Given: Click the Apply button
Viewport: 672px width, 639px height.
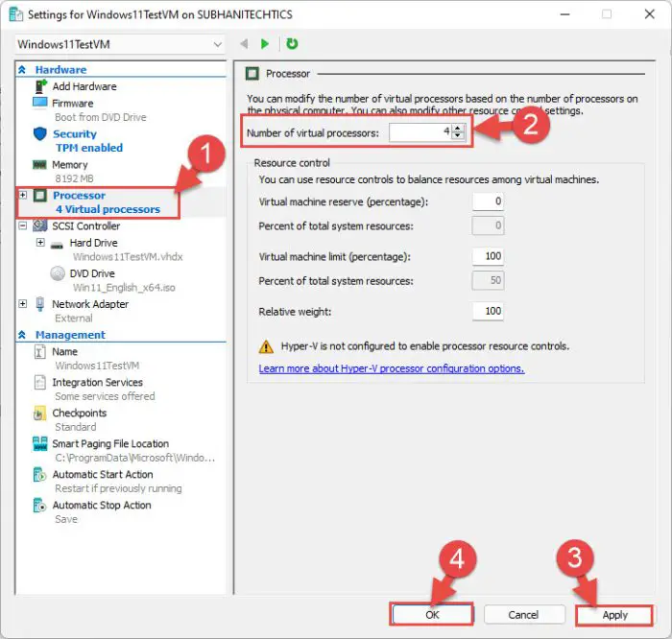Looking at the screenshot, I should [614, 615].
